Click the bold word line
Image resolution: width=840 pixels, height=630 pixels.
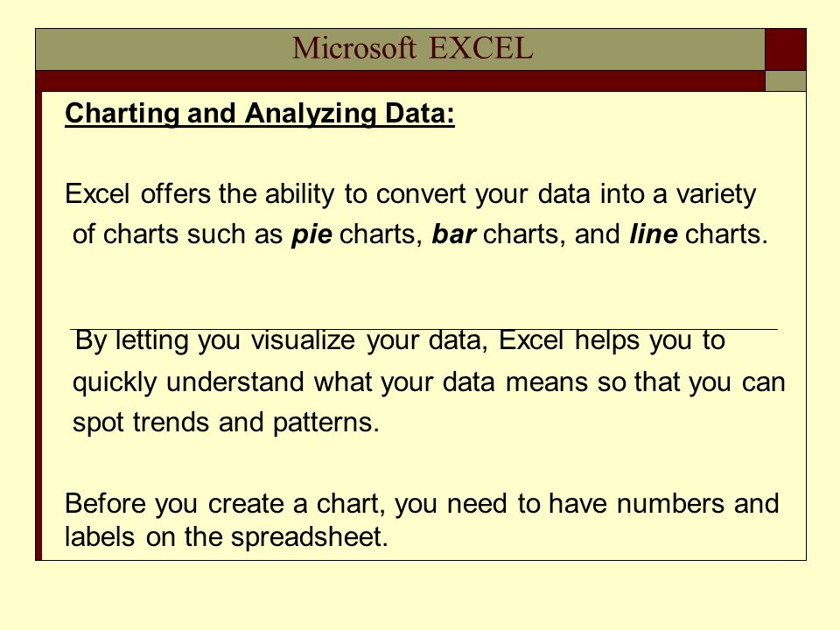pyautogui.click(x=654, y=234)
